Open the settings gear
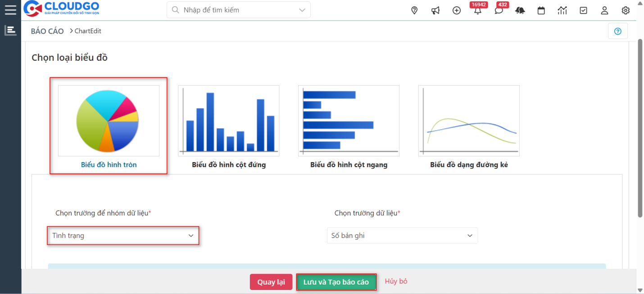 tap(626, 10)
